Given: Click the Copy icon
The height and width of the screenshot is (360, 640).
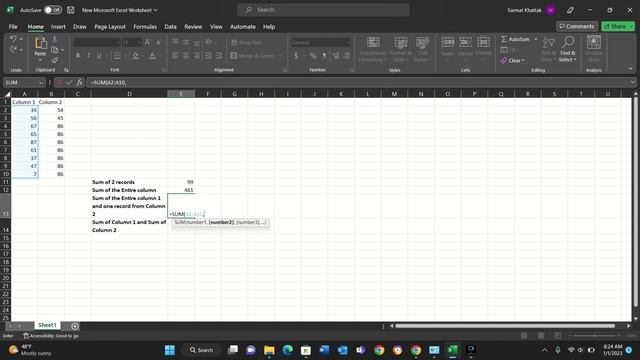Looking at the screenshot, I should click(x=55, y=50).
